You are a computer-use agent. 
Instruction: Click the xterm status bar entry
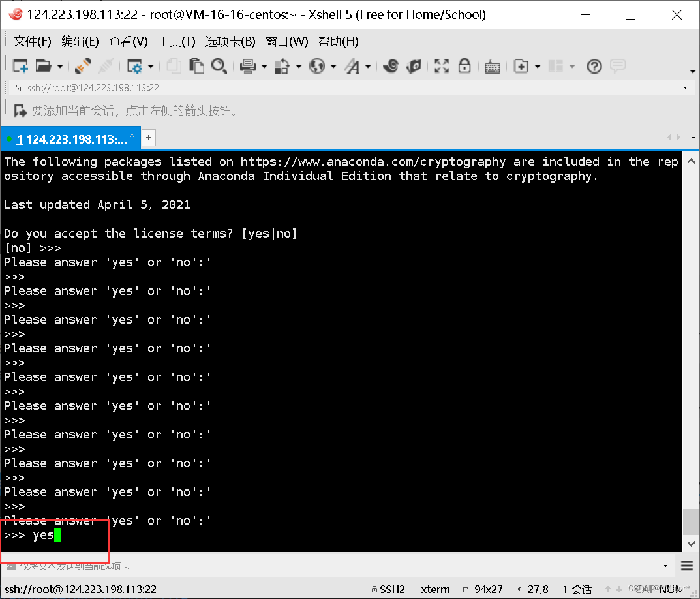(435, 589)
